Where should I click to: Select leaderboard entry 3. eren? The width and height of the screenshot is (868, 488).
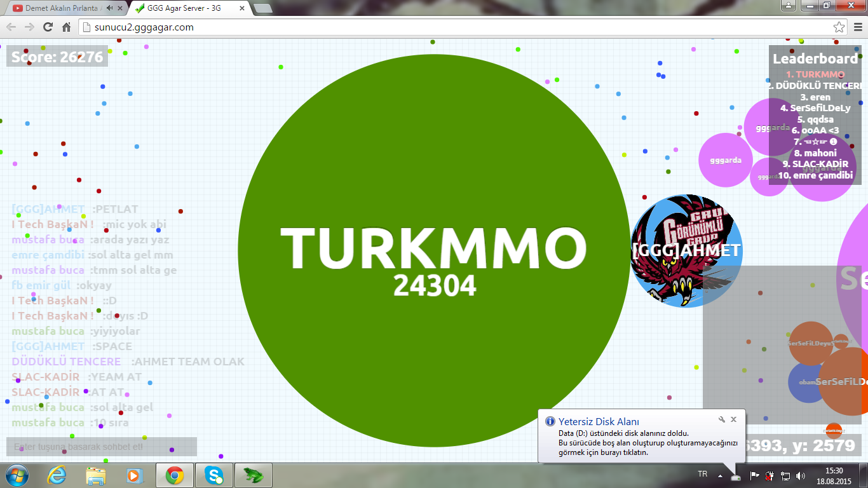pyautogui.click(x=815, y=97)
